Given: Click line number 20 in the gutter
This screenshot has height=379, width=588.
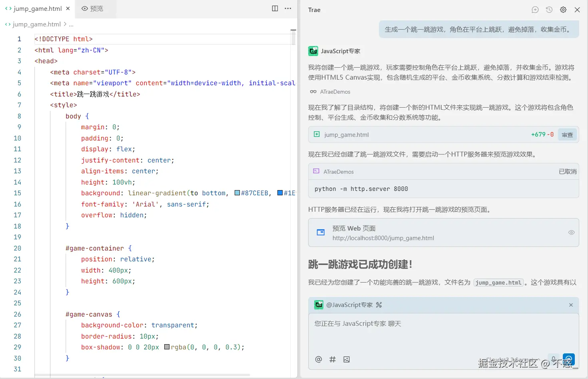Looking at the screenshot, I should [17, 248].
